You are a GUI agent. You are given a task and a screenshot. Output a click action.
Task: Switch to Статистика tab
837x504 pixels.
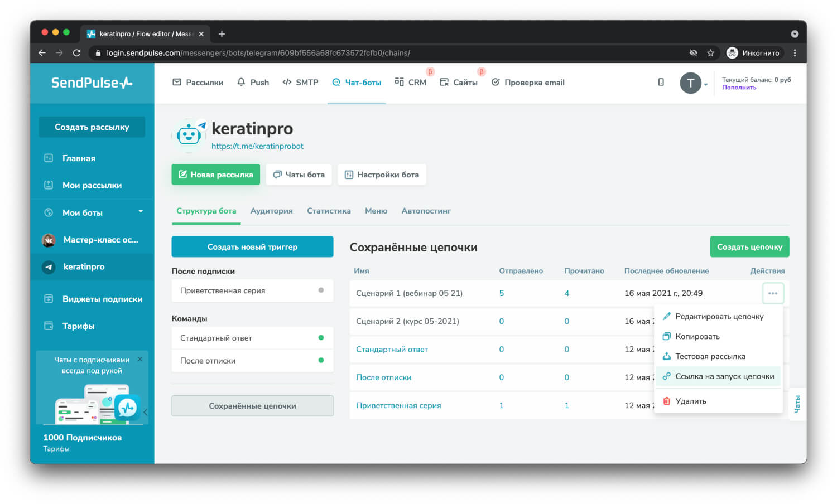(x=329, y=211)
